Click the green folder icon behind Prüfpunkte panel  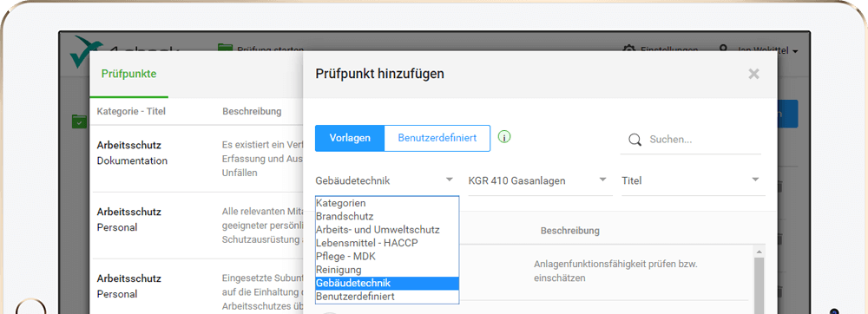pyautogui.click(x=80, y=121)
